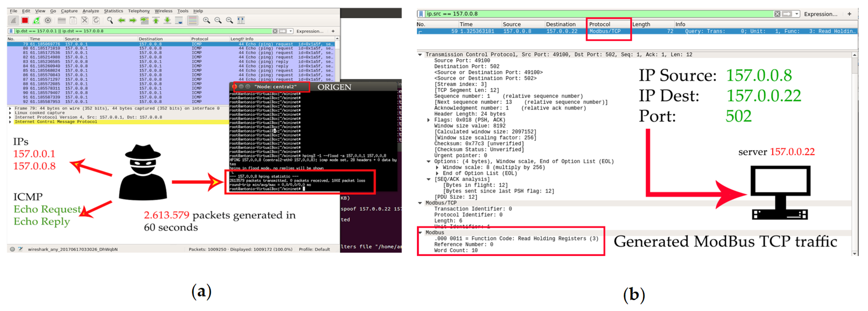Open capture options gear icon
The height and width of the screenshot is (311, 868).
click(48, 21)
